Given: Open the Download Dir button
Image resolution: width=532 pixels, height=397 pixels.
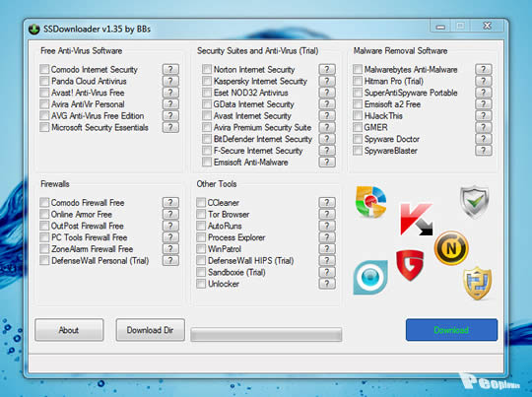Looking at the screenshot, I should coord(150,330).
